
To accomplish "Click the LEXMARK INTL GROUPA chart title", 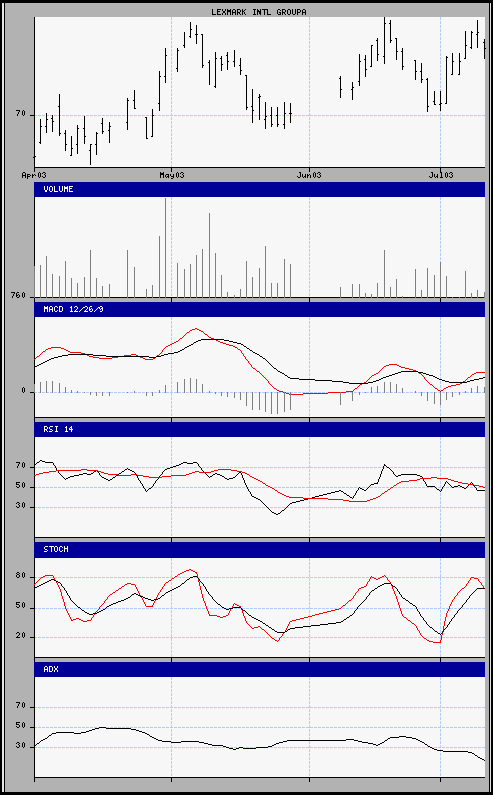I will [259, 12].
